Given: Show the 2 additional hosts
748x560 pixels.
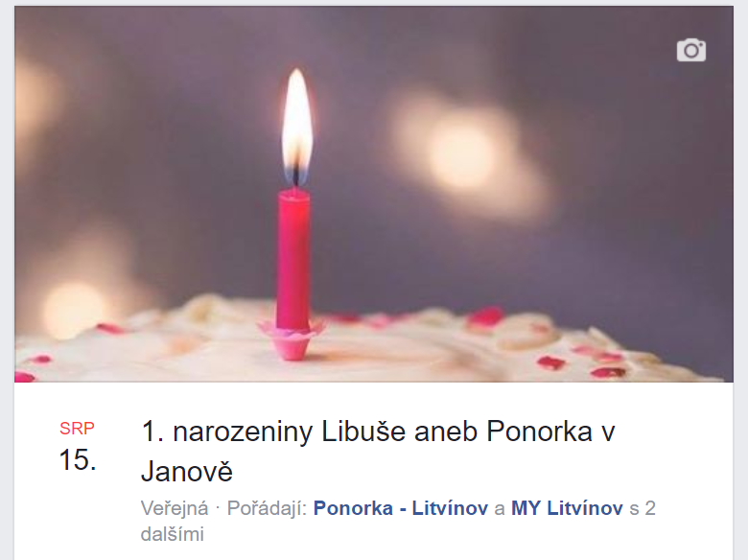Looking at the screenshot, I should 643,508.
